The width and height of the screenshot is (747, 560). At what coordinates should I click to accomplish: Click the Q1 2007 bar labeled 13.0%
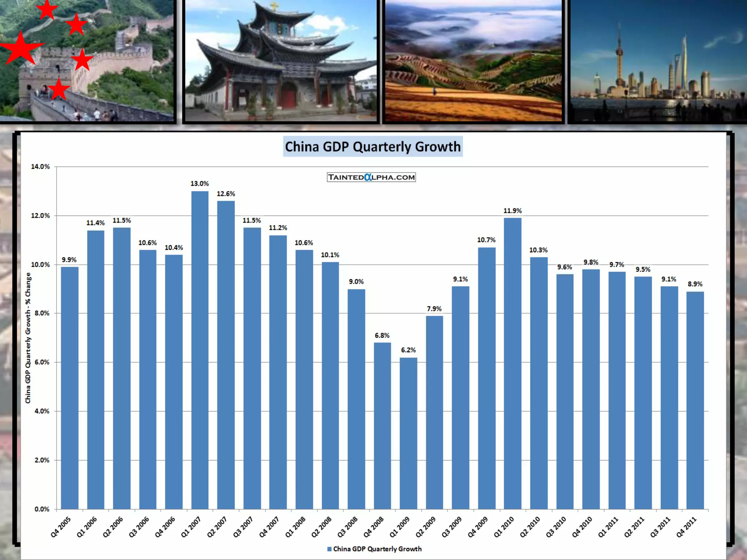[200, 350]
